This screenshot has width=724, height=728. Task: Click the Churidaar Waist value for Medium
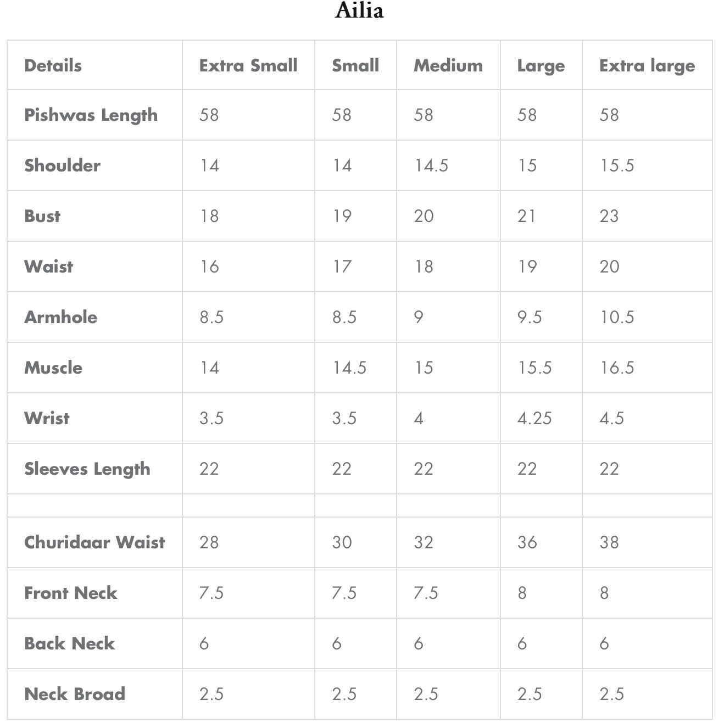[424, 542]
